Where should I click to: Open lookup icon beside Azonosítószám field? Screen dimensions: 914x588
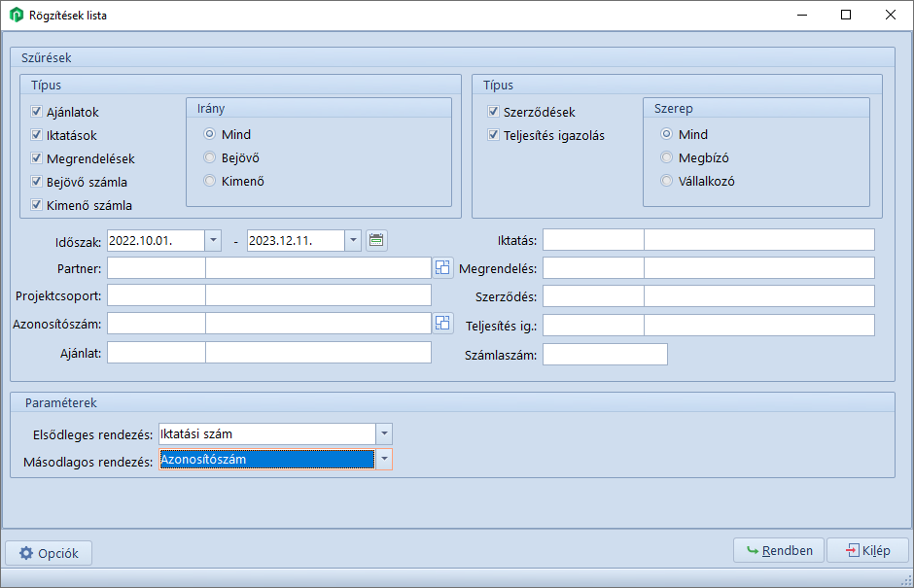point(443,323)
